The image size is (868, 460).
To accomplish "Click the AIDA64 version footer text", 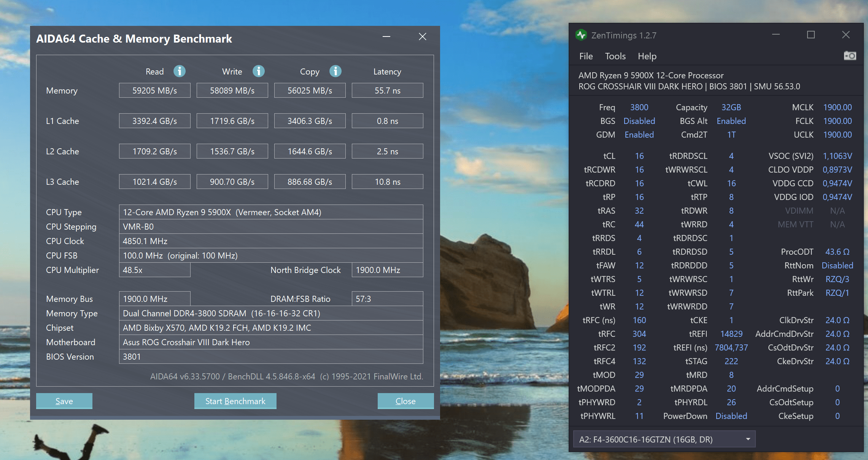I will [x=286, y=376].
